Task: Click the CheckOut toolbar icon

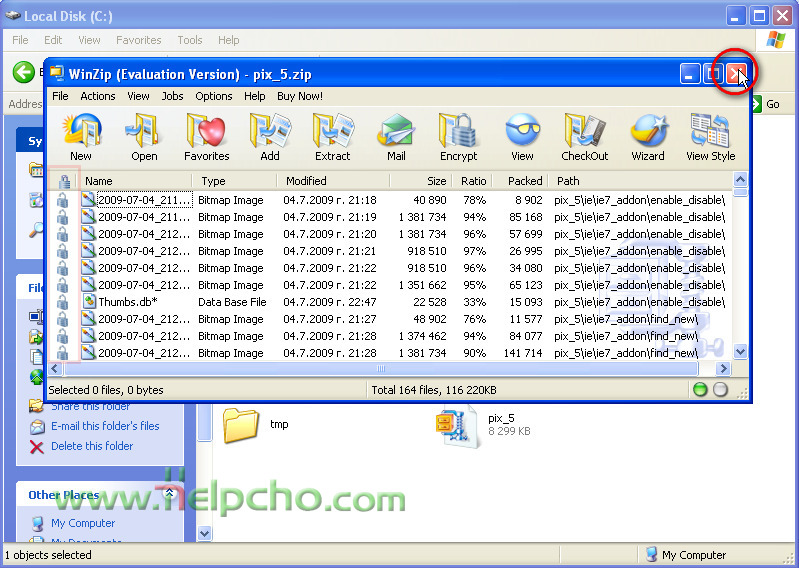Action: click(584, 130)
